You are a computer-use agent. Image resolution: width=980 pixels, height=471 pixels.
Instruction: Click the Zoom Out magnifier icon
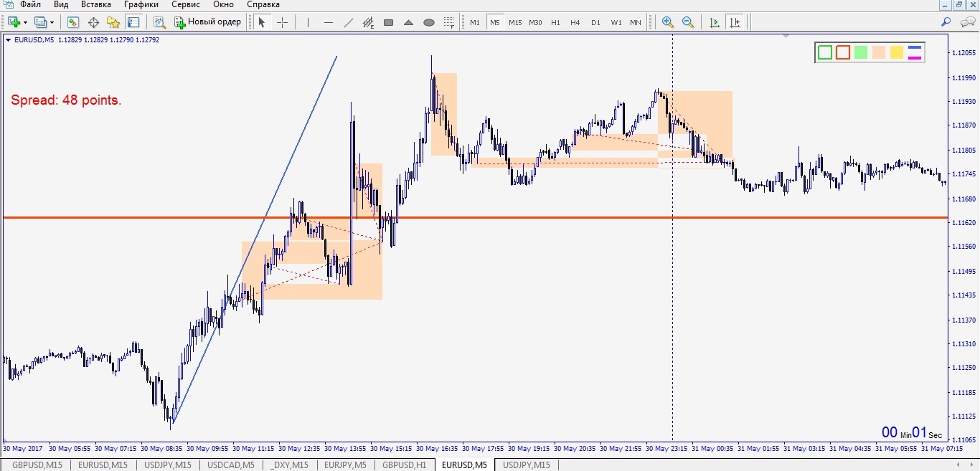click(x=688, y=22)
